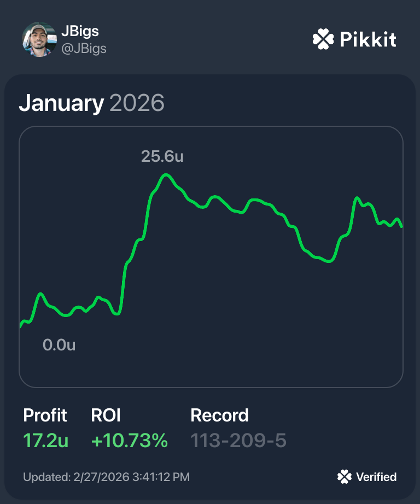Click the Profit stat label
The height and width of the screenshot is (504, 420).
click(45, 415)
